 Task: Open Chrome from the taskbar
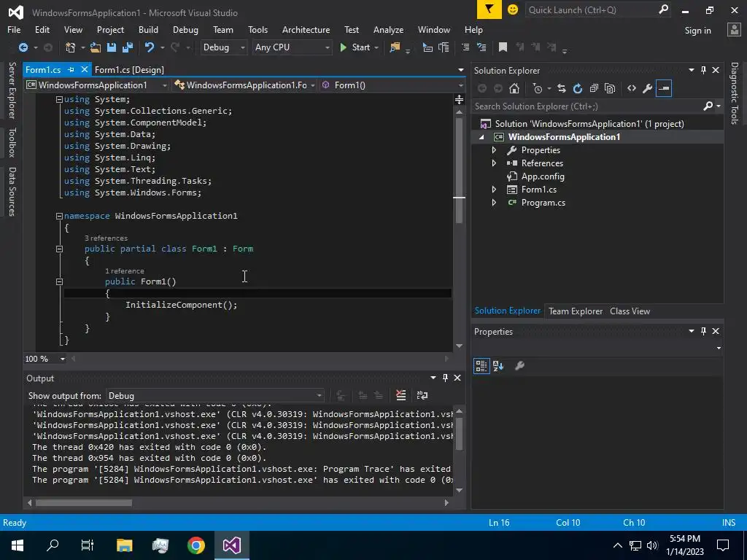(x=196, y=545)
